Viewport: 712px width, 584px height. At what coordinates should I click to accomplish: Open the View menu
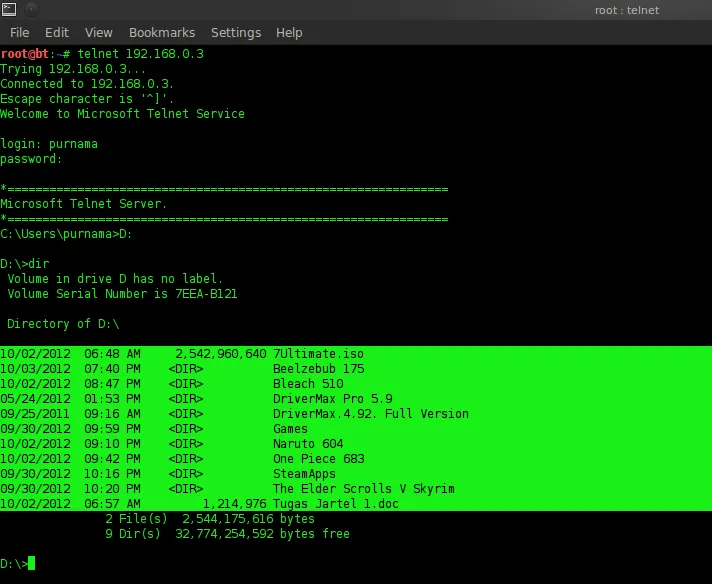(99, 33)
